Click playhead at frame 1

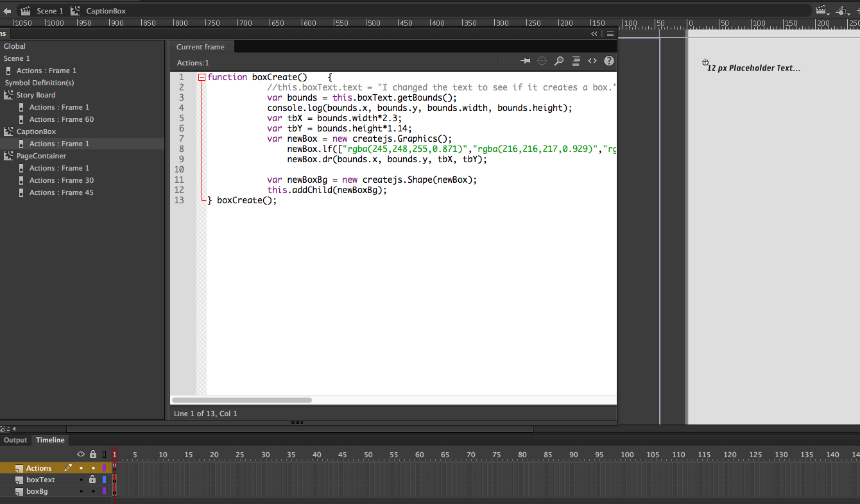(114, 454)
